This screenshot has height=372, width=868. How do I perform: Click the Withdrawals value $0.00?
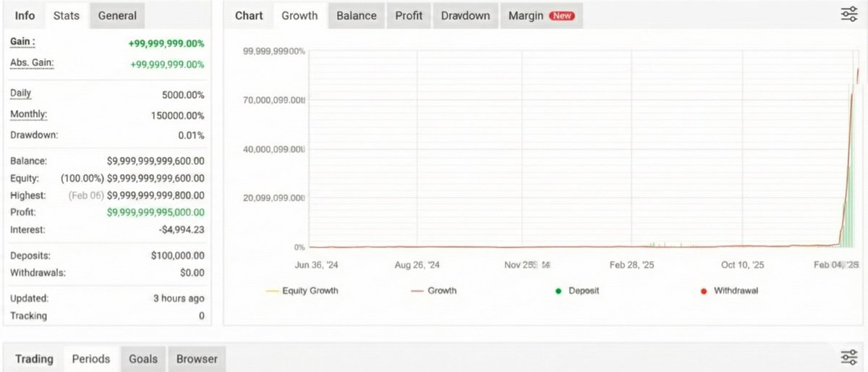[x=192, y=273]
